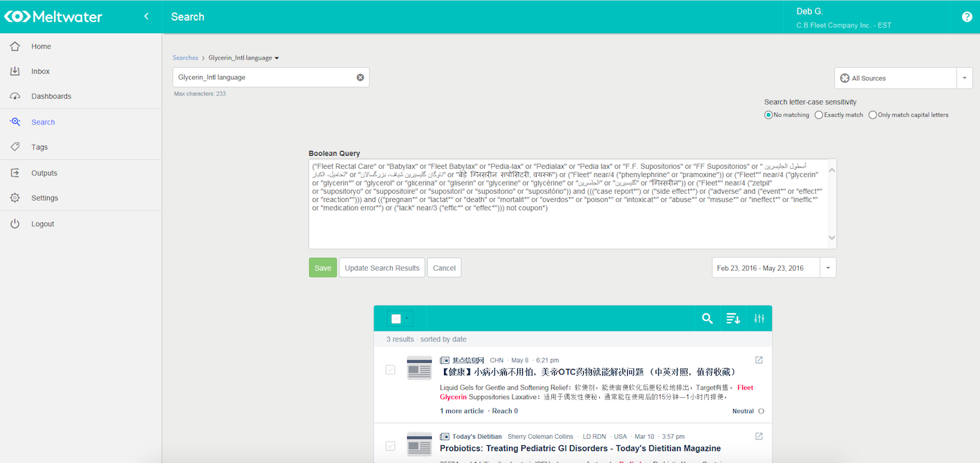Open the sort options icon in results toolbar
Image resolution: width=980 pixels, height=463 pixels.
pos(733,318)
